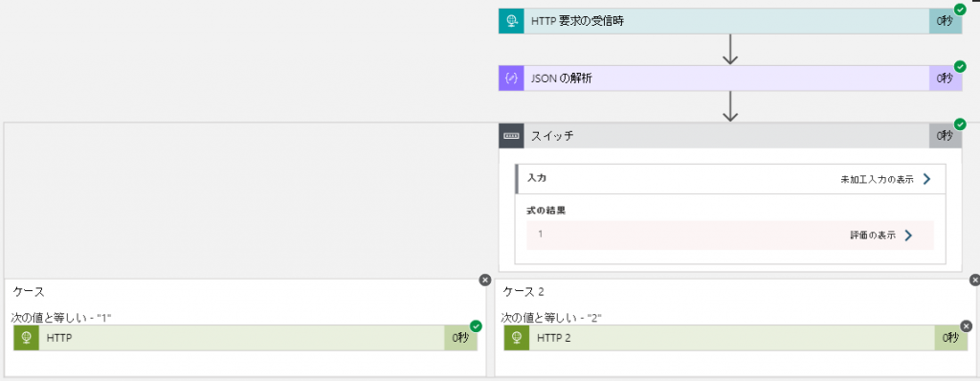
Task: Click the Switch action icon
Action: 511,136
